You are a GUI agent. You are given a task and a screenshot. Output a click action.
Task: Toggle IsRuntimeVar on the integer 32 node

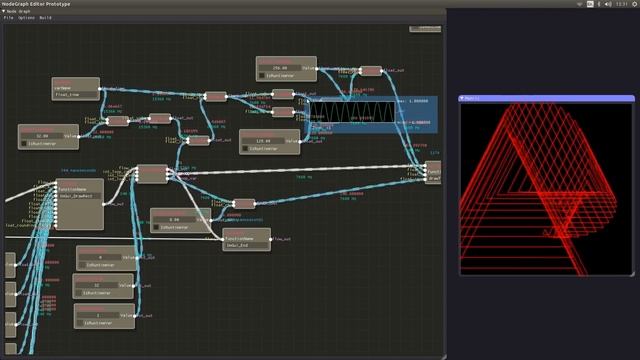pos(78,293)
